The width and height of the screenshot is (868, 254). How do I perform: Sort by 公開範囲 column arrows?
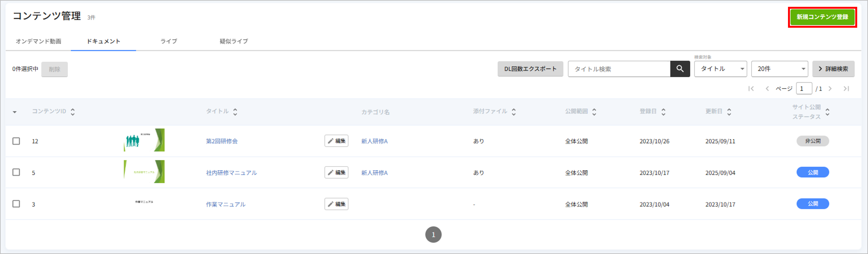click(x=594, y=112)
